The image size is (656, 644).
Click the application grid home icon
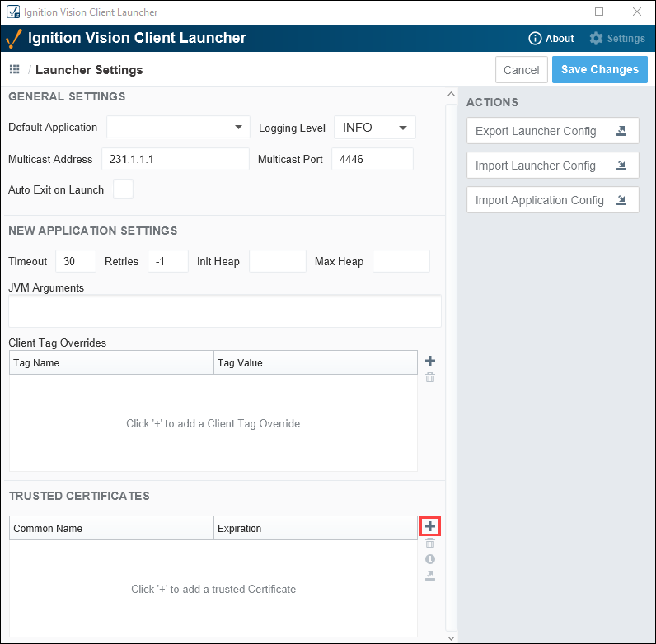(15, 69)
